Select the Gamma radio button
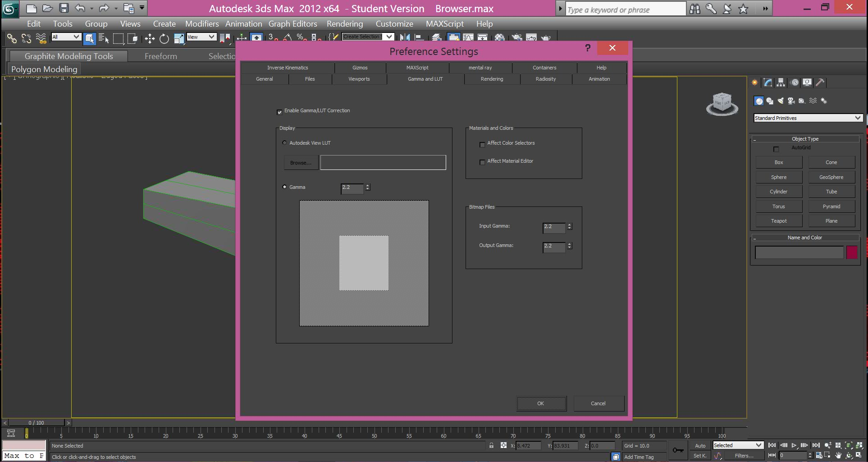This screenshot has height=462, width=868. 284,187
